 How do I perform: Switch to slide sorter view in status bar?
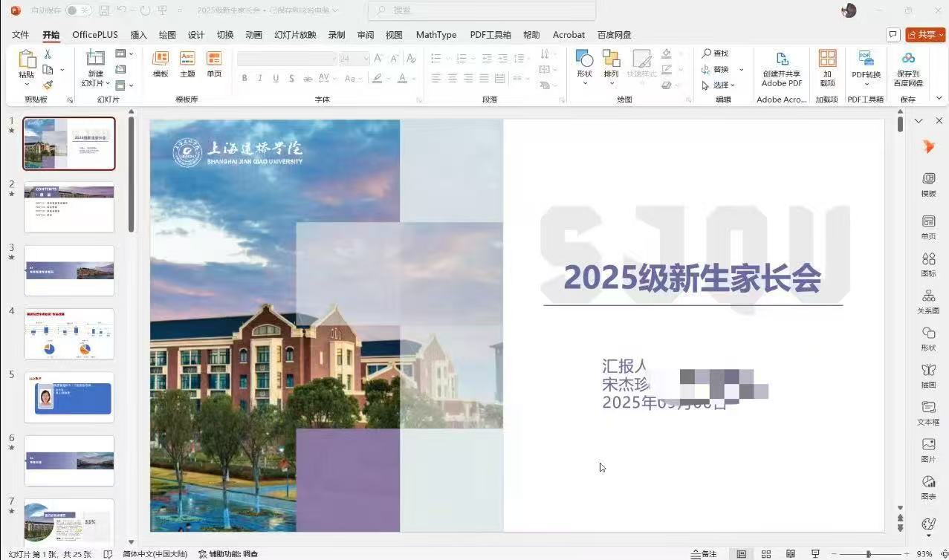tap(766, 554)
